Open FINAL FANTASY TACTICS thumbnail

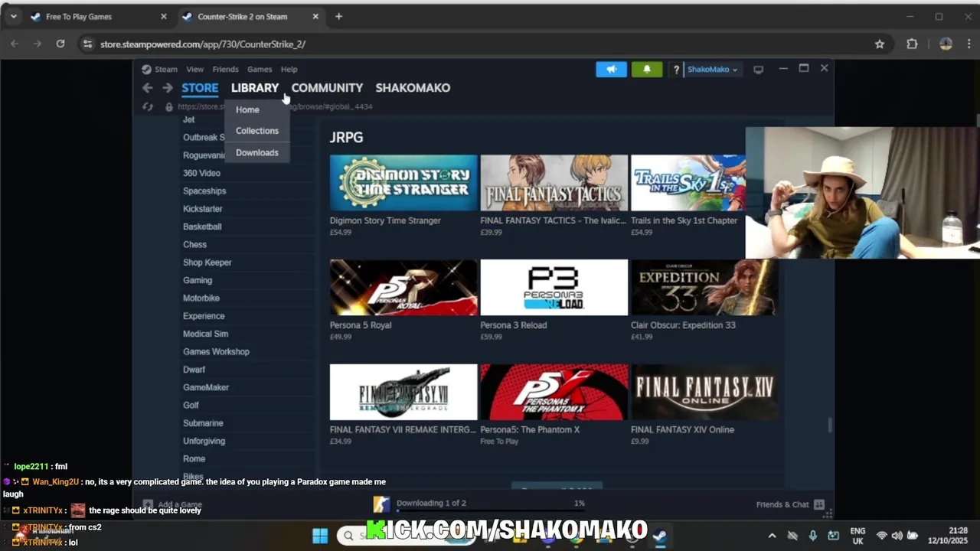(x=554, y=183)
